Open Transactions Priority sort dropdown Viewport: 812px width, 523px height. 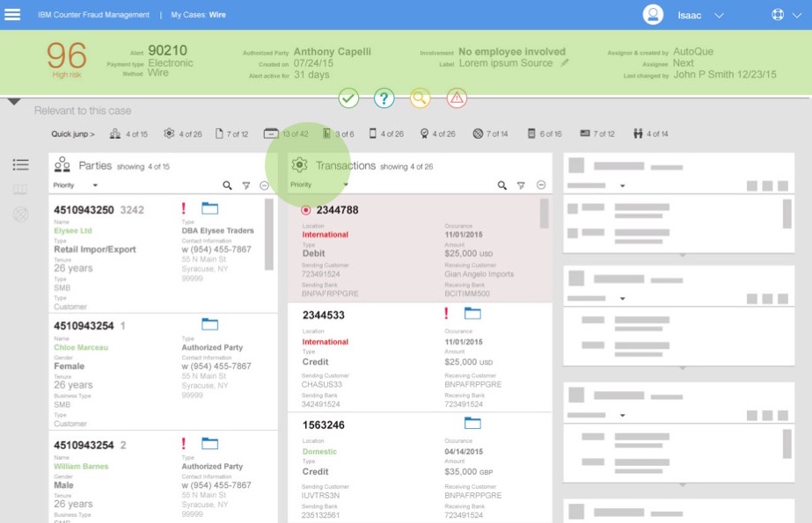click(319, 185)
